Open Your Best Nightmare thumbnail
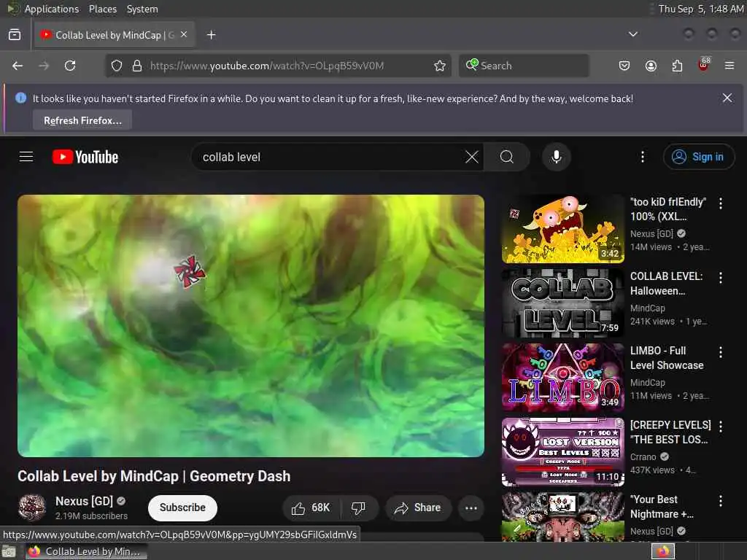This screenshot has width=747, height=560. [562, 517]
